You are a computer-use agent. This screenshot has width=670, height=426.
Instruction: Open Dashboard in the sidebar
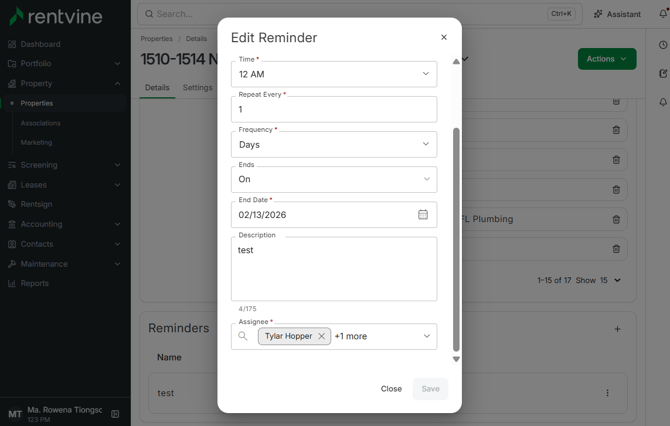click(40, 44)
